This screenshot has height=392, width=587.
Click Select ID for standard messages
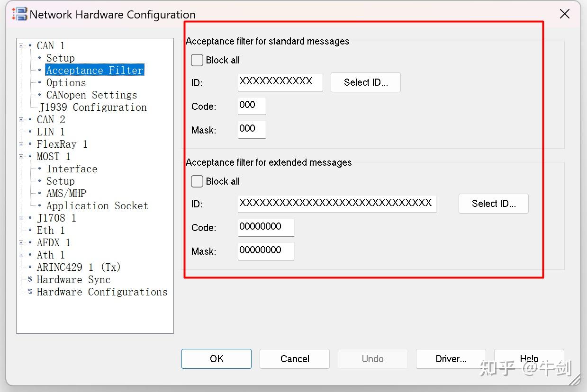pos(365,82)
